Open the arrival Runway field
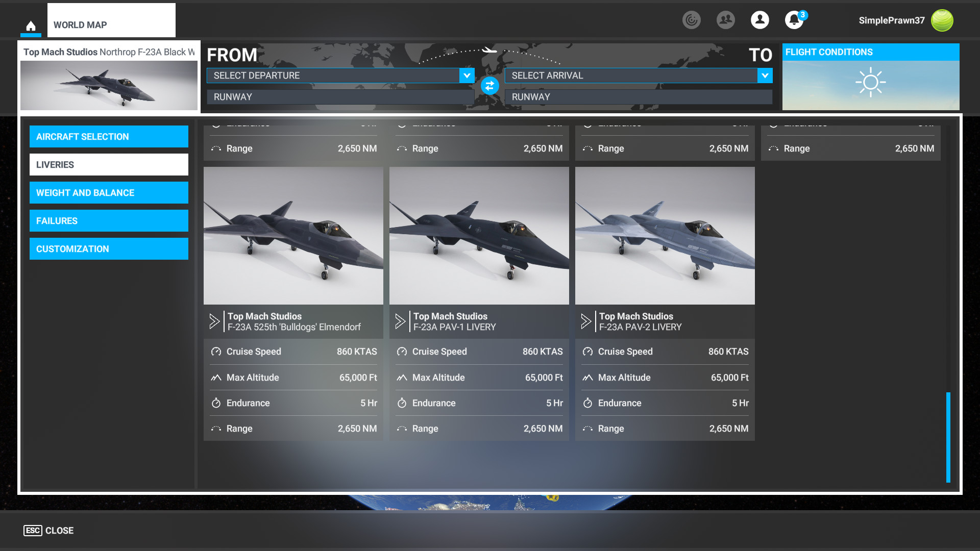The width and height of the screenshot is (980, 551). (x=638, y=97)
